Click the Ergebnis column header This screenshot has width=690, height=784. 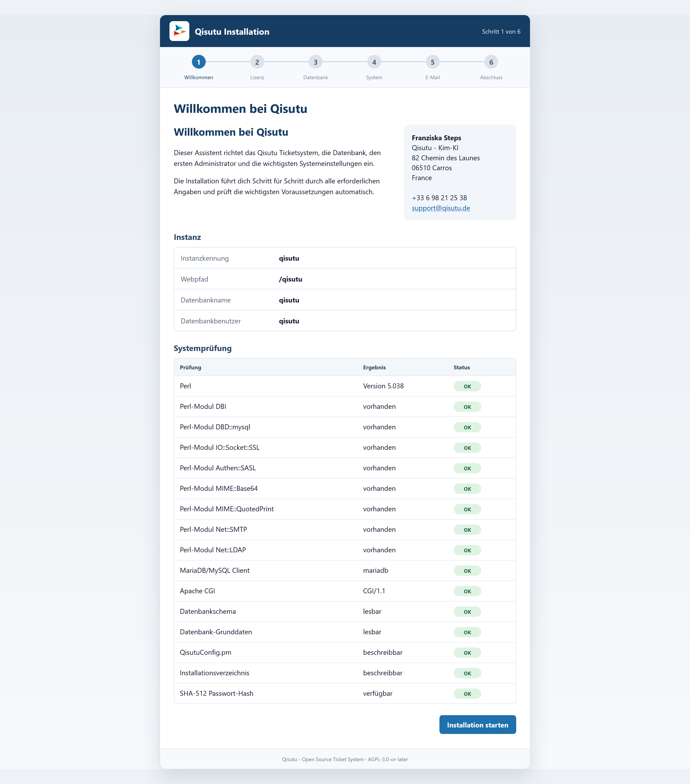pyautogui.click(x=375, y=367)
